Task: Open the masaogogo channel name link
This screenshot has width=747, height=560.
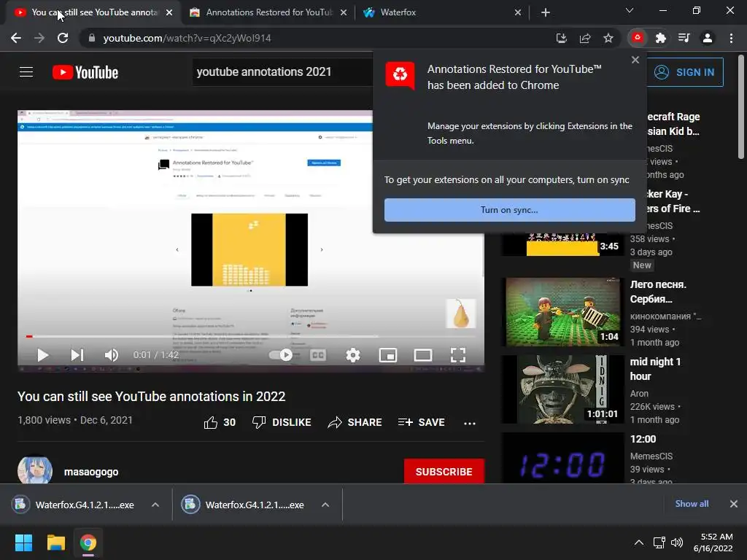Action: (91, 472)
